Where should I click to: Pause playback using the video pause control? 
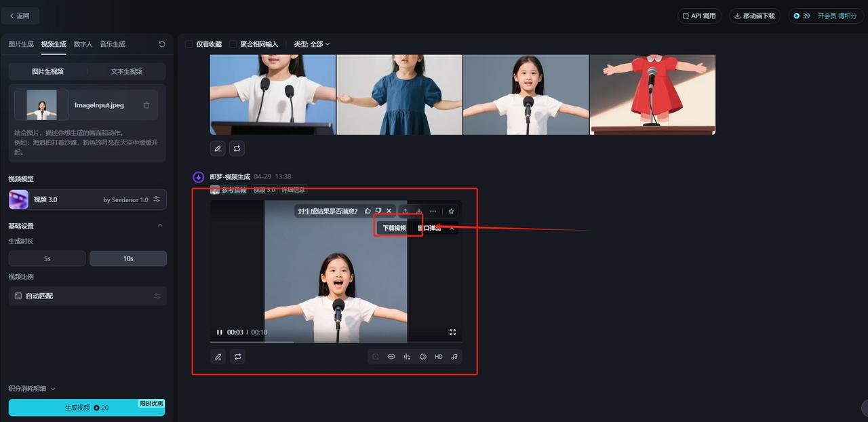click(x=219, y=332)
